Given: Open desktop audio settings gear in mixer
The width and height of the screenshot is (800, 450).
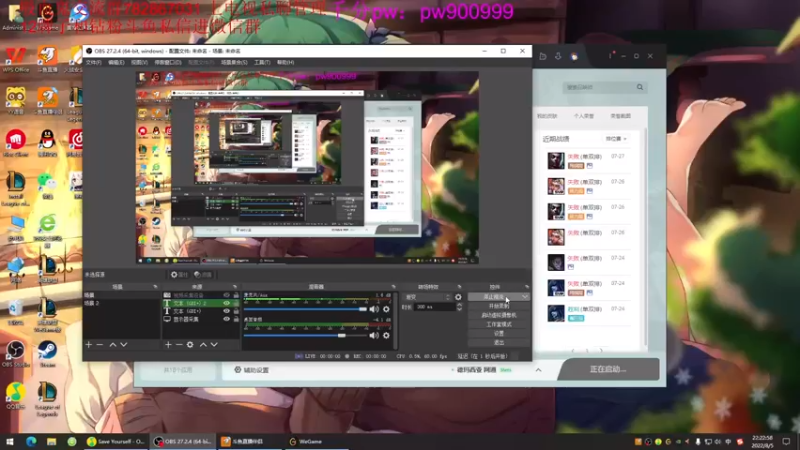Looking at the screenshot, I should click(x=386, y=309).
